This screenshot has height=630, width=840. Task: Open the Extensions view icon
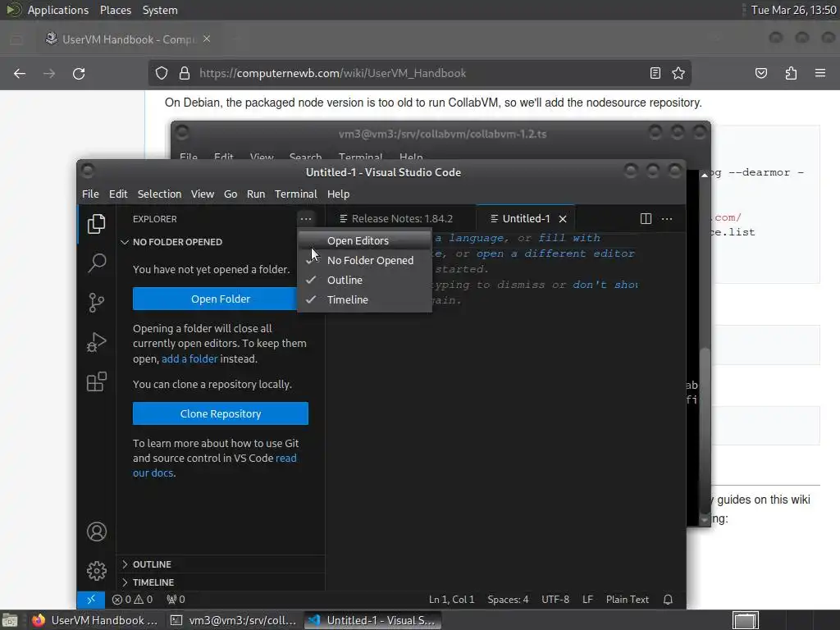(97, 382)
